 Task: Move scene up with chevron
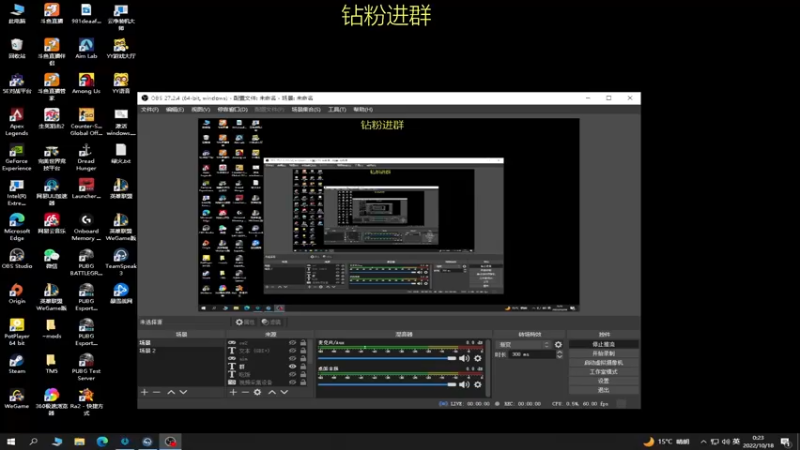pos(171,392)
